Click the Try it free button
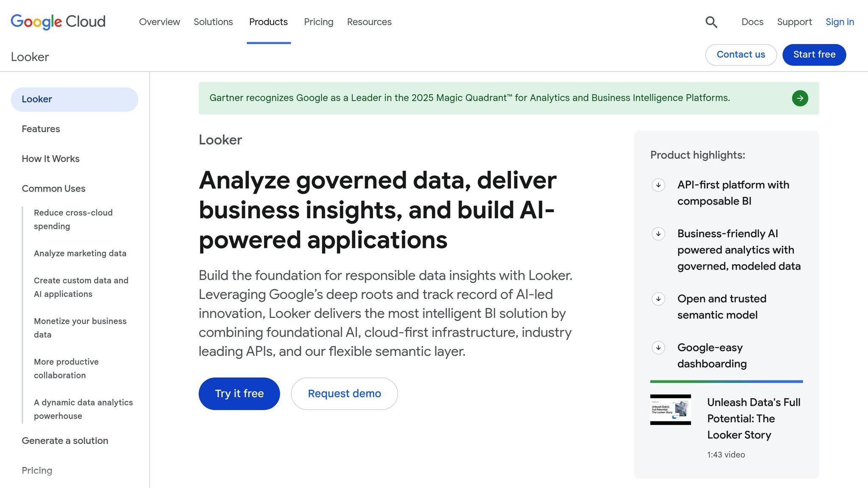Screen dimensions: 868x488 coord(239,394)
